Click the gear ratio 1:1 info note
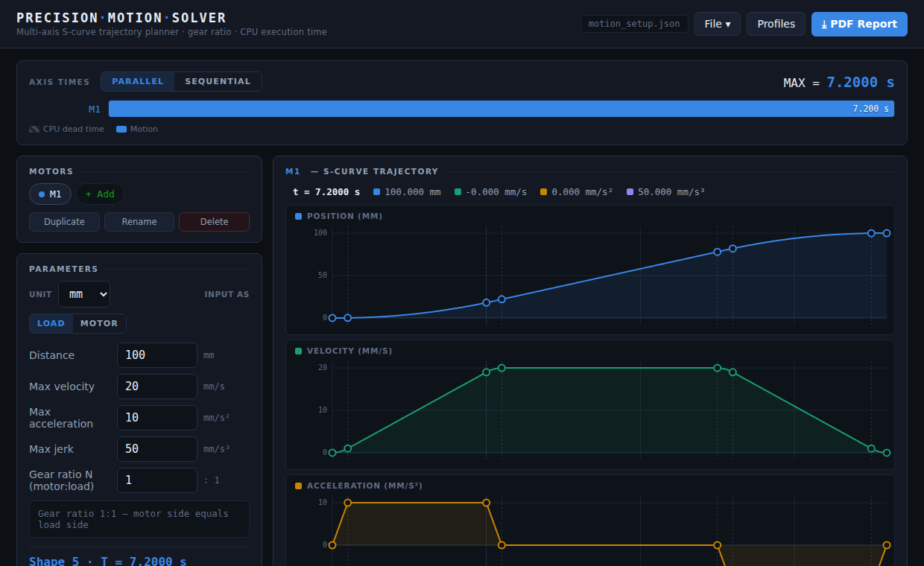 (x=139, y=519)
